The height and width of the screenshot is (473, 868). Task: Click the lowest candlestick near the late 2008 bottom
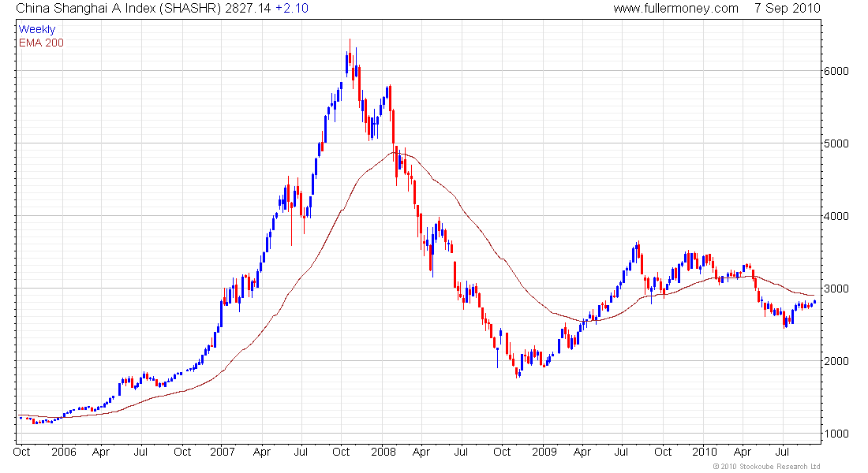coord(517,372)
